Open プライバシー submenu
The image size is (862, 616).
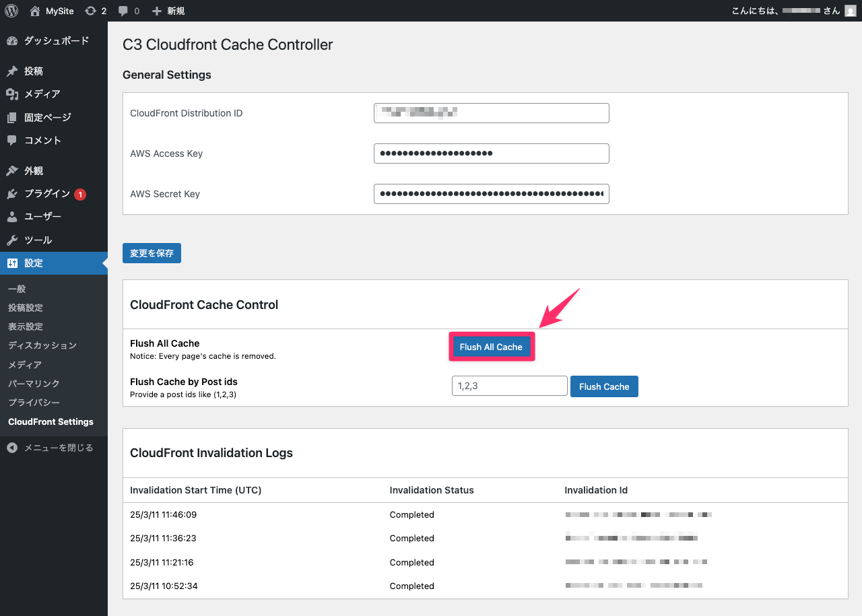point(34,403)
